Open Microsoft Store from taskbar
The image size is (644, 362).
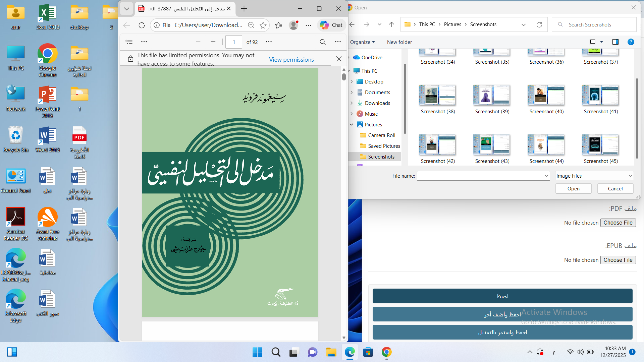(368, 352)
